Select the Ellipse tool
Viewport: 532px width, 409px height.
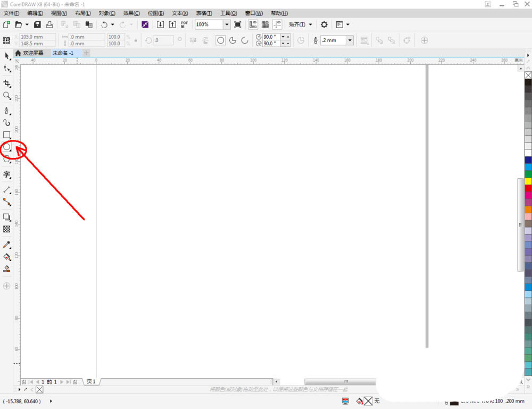[x=7, y=147]
